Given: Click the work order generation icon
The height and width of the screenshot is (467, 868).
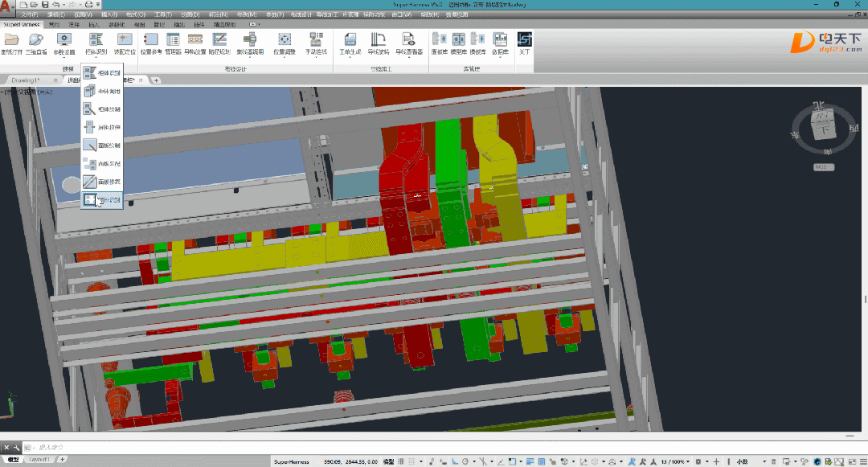Looking at the screenshot, I should pos(350,40).
